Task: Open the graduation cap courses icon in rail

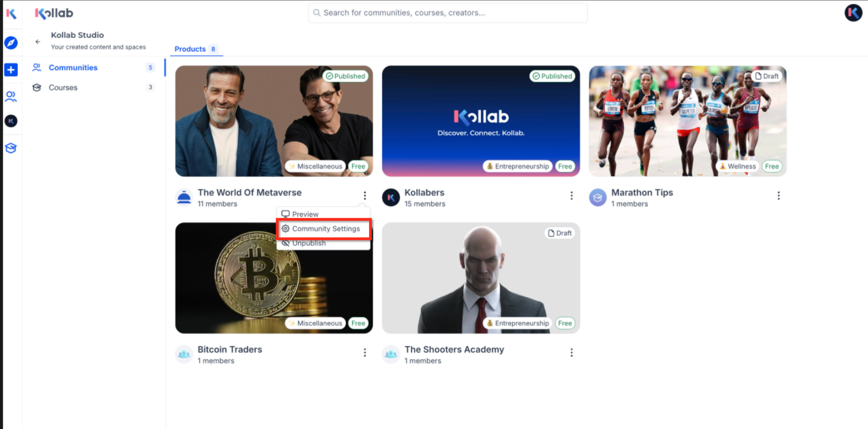Action: click(x=11, y=148)
